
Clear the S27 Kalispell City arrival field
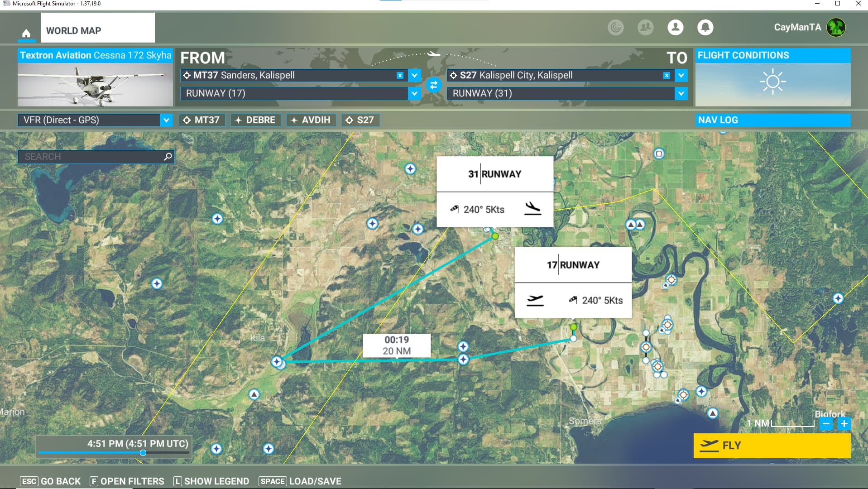coord(667,75)
